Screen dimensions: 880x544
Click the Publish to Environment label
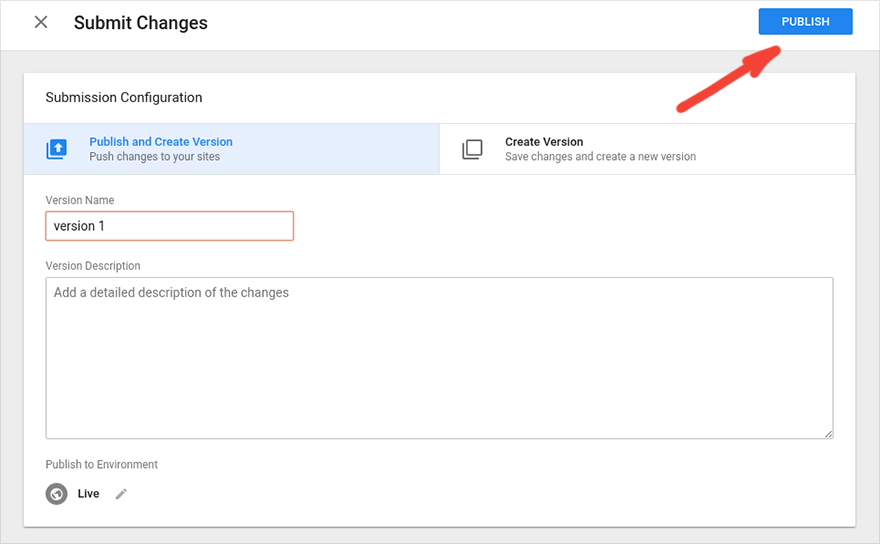coord(102,465)
